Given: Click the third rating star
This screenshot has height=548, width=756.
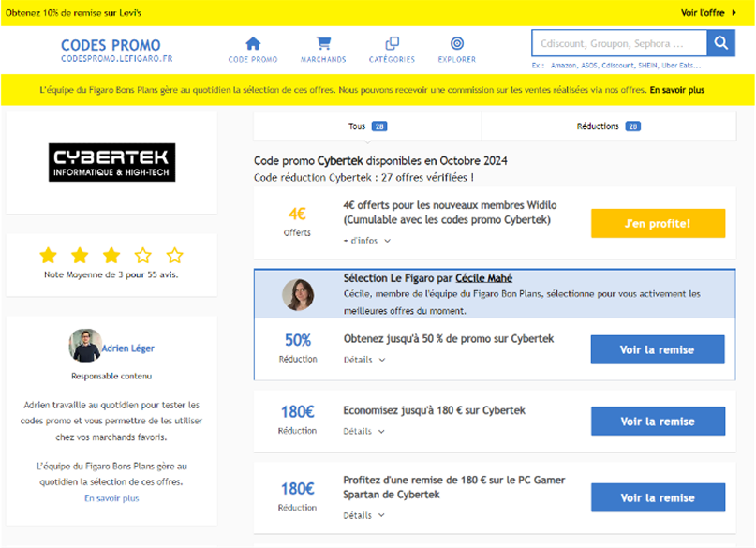Looking at the screenshot, I should [111, 256].
